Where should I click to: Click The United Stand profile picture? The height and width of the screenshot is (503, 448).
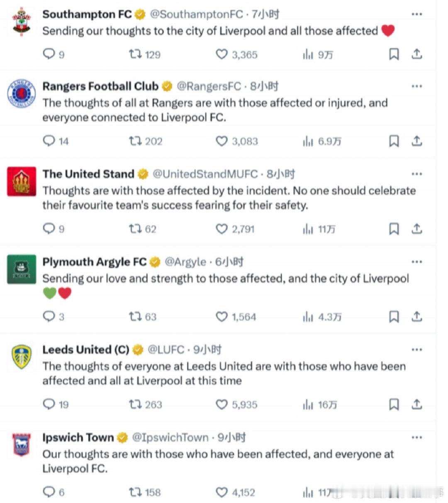pyautogui.click(x=22, y=181)
